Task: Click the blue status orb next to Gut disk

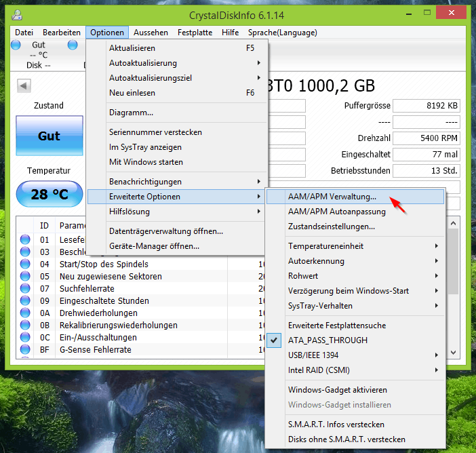Action: tap(16, 45)
